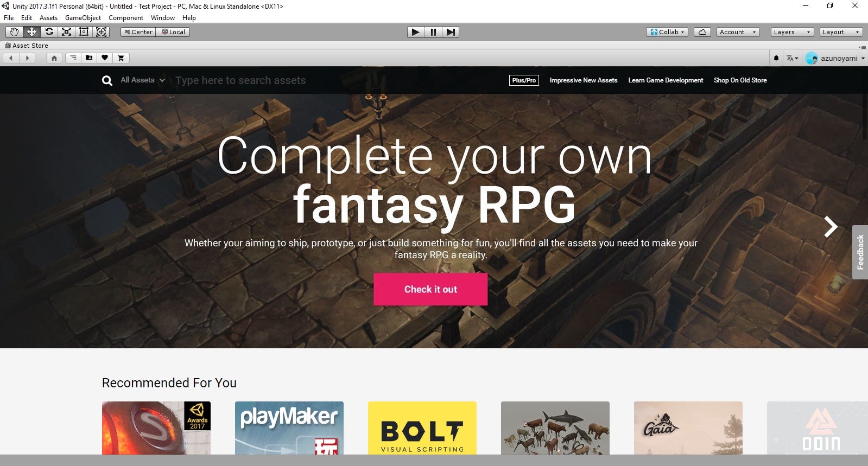
Task: Open the wishlist heart icon
Action: coord(105,58)
